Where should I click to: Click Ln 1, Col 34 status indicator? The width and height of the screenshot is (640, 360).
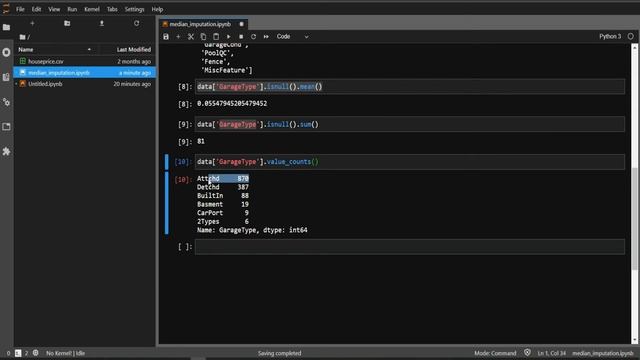pyautogui.click(x=551, y=353)
